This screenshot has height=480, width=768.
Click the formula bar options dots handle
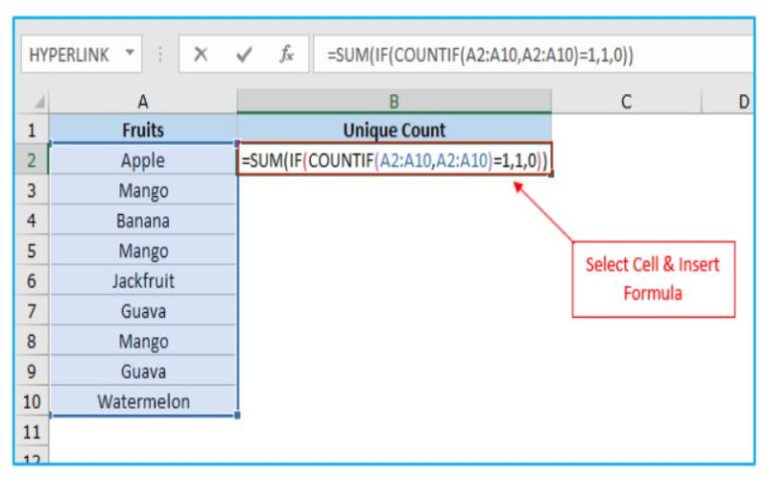tap(160, 54)
